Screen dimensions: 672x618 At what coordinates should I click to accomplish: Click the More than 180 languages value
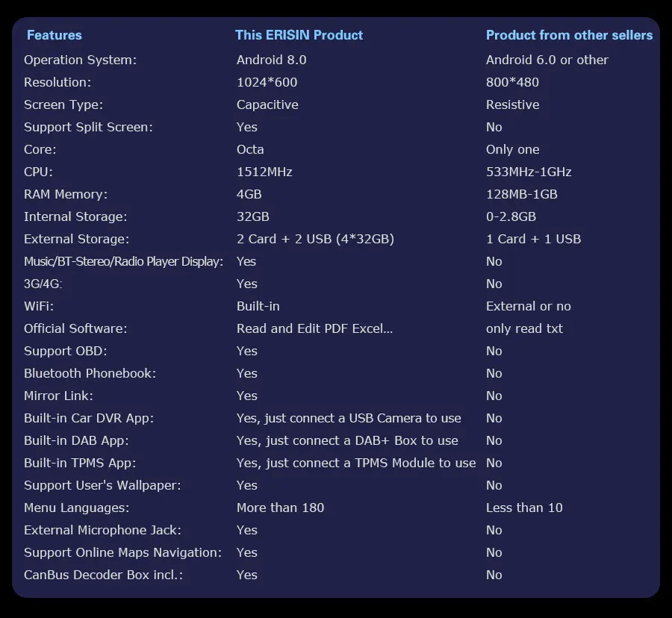coord(280,508)
